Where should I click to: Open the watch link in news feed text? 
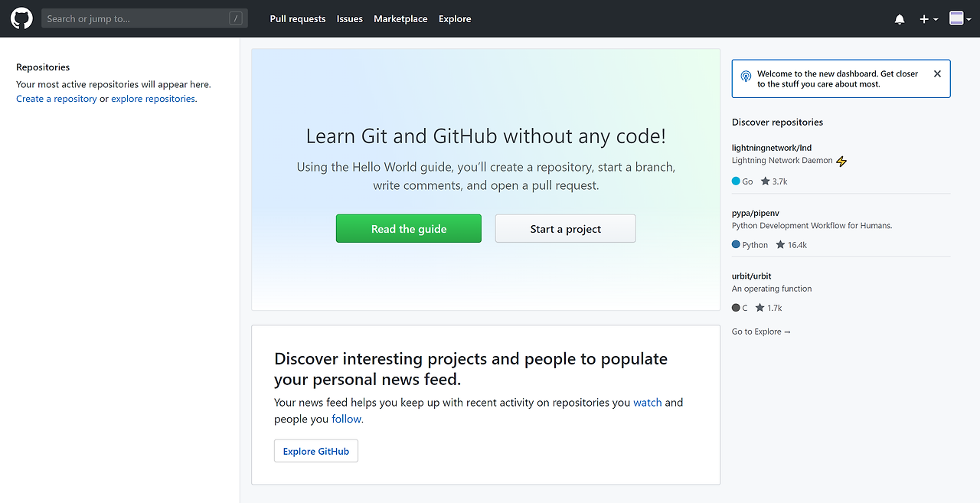(648, 403)
